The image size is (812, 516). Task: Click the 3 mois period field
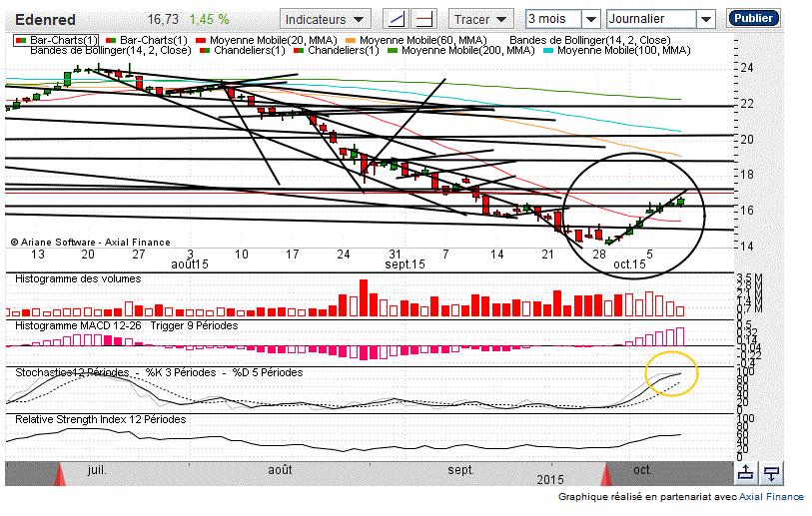pos(553,19)
